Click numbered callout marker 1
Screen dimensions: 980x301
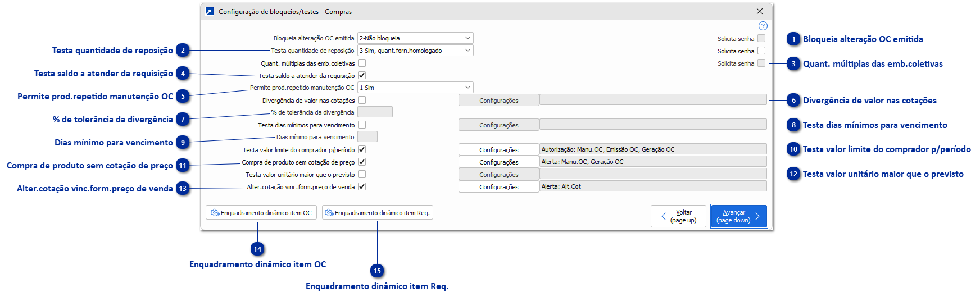(x=793, y=39)
